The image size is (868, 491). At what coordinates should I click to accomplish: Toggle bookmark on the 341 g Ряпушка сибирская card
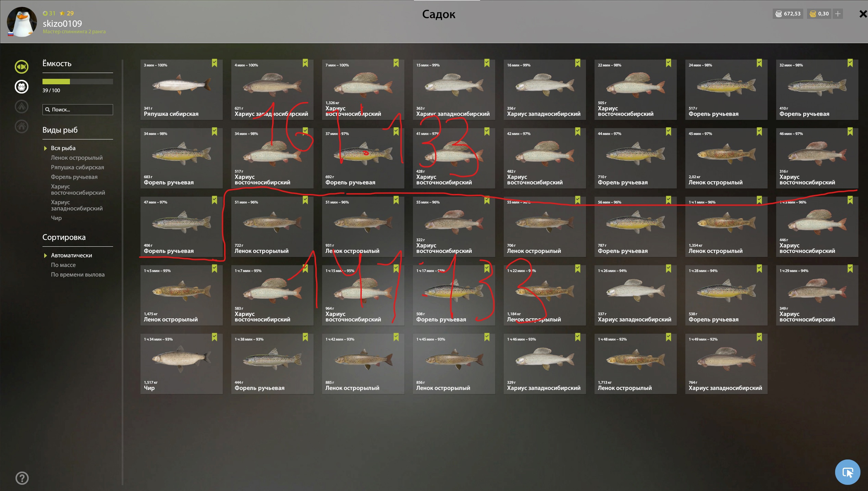coord(215,63)
